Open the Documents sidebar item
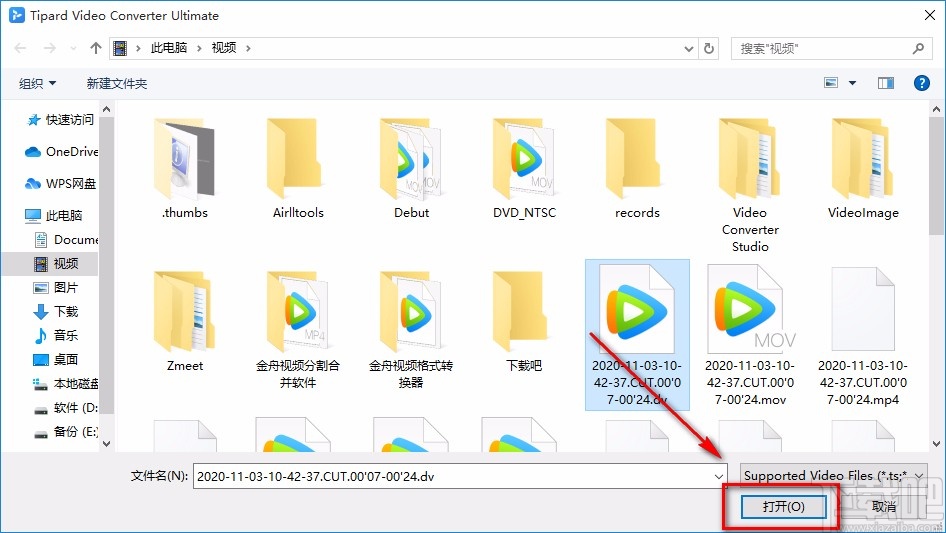This screenshot has height=533, width=946. (x=65, y=240)
